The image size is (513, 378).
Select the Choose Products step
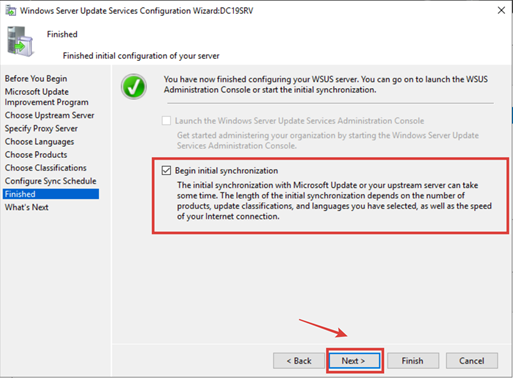[36, 155]
